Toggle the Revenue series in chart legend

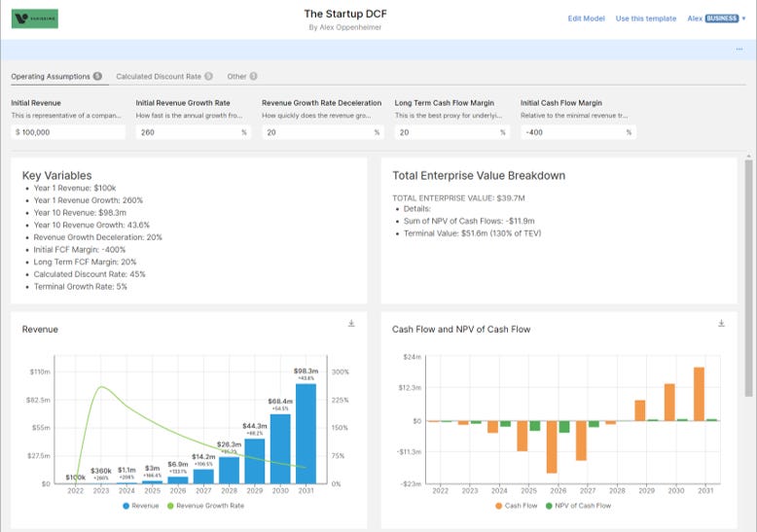pyautogui.click(x=140, y=506)
